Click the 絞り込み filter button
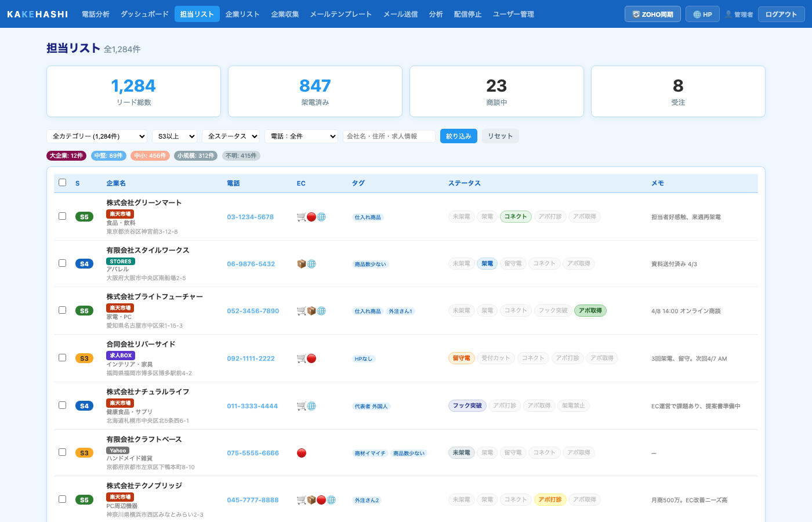 pos(458,136)
